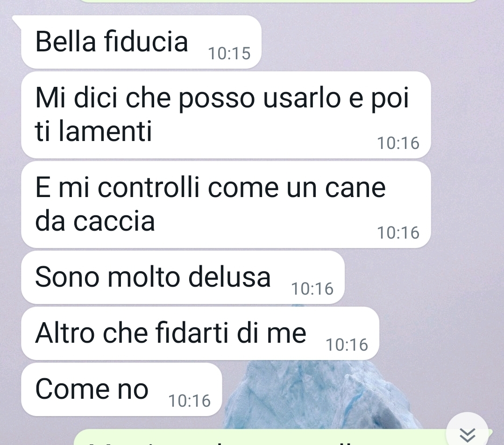Tap the green outgoing message at the bottom
The height and width of the screenshot is (445, 504).
click(283, 438)
